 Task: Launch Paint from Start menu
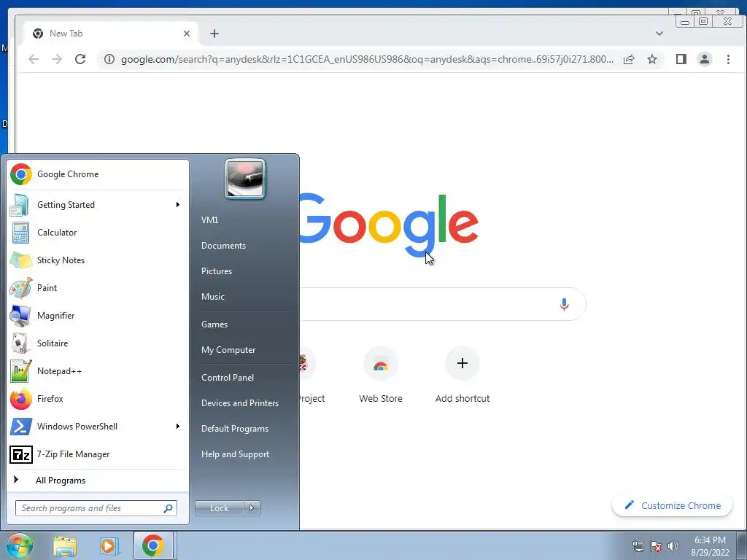pos(98,287)
